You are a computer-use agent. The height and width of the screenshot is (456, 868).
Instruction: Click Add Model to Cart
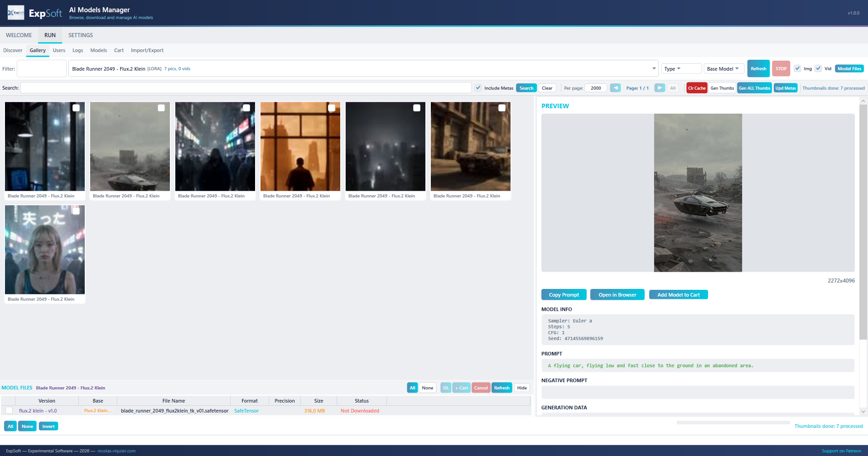(x=679, y=295)
